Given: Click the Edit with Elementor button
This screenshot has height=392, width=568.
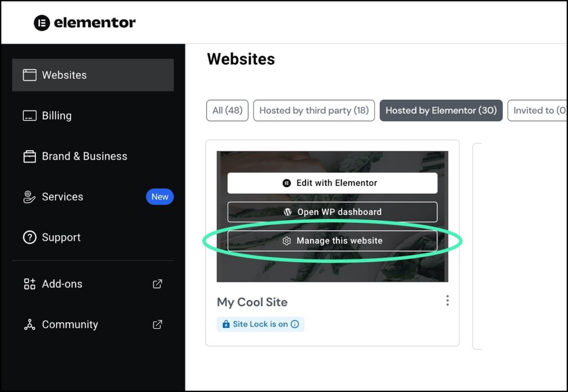Looking at the screenshot, I should coord(332,182).
